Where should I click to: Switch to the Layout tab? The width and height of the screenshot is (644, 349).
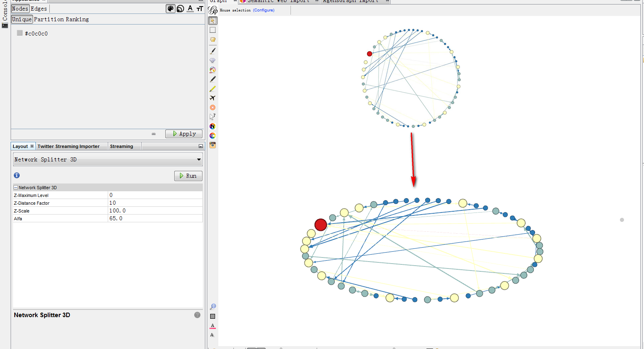point(20,146)
